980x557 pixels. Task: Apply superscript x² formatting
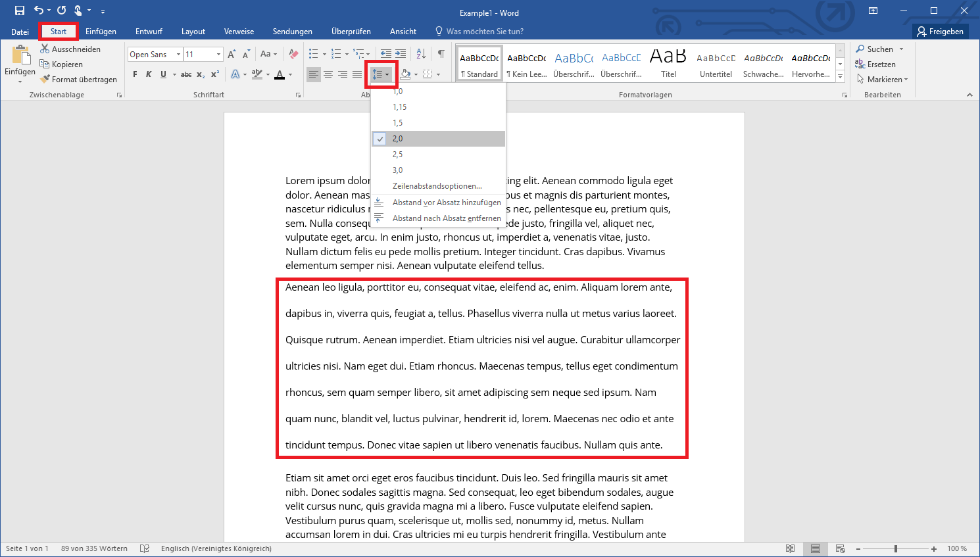[x=215, y=75]
